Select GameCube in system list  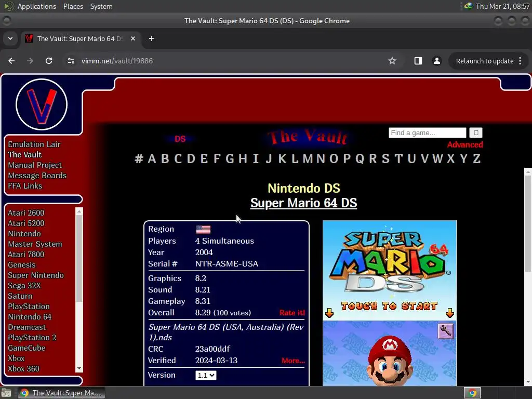[x=26, y=348]
